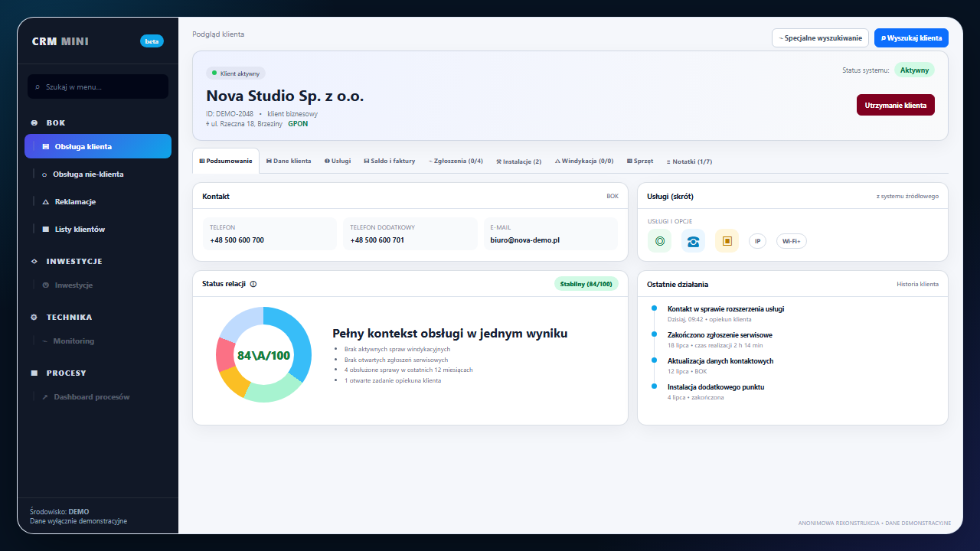Click the ID: DEMO-2048 text

point(230,114)
